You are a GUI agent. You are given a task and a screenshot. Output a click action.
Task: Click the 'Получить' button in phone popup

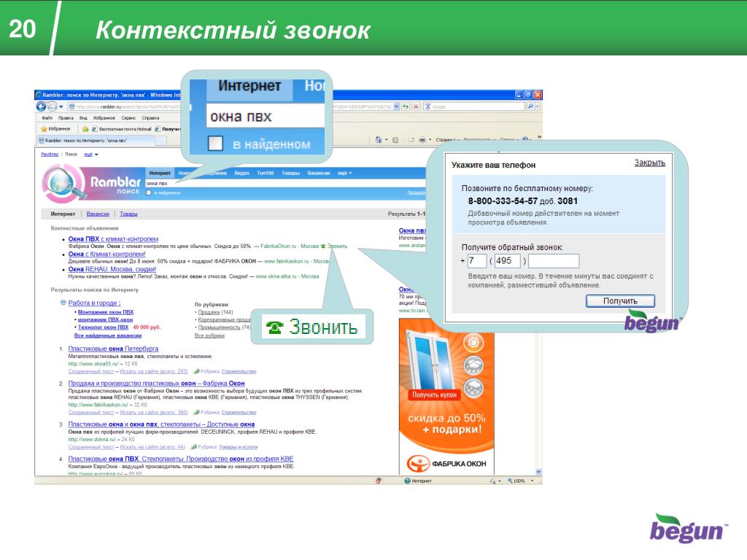pos(620,301)
